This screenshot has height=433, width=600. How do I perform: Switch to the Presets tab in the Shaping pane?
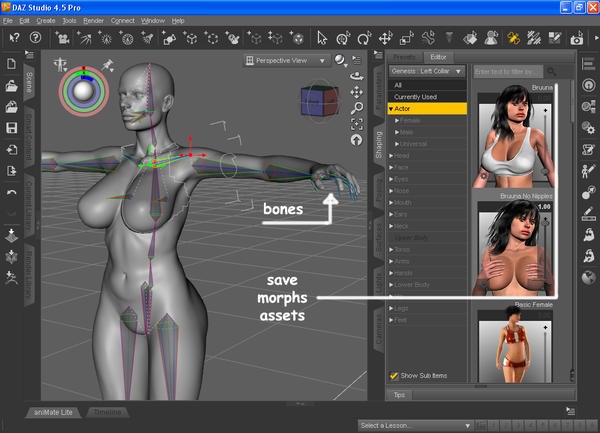coord(404,57)
